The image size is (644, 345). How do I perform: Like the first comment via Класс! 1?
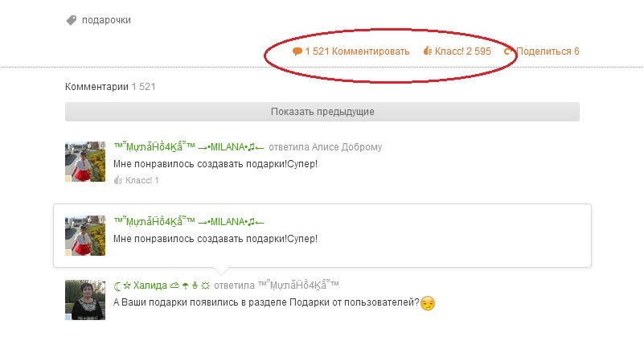pos(142,180)
